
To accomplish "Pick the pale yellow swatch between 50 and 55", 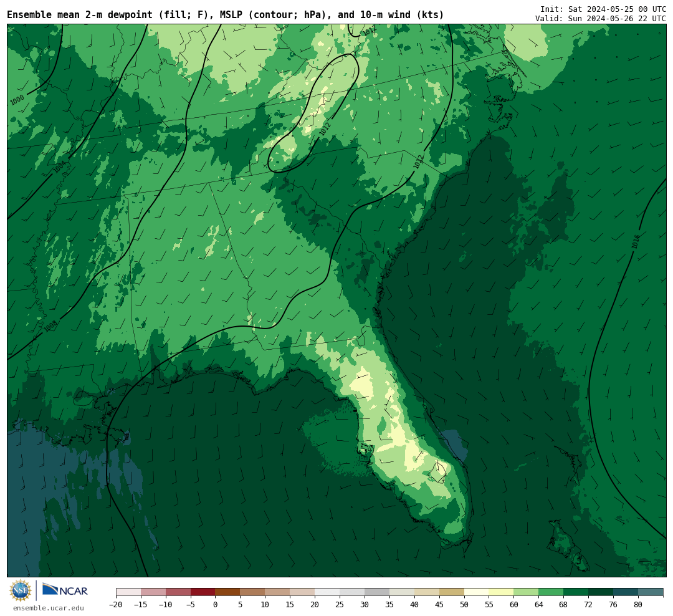I will (477, 592).
